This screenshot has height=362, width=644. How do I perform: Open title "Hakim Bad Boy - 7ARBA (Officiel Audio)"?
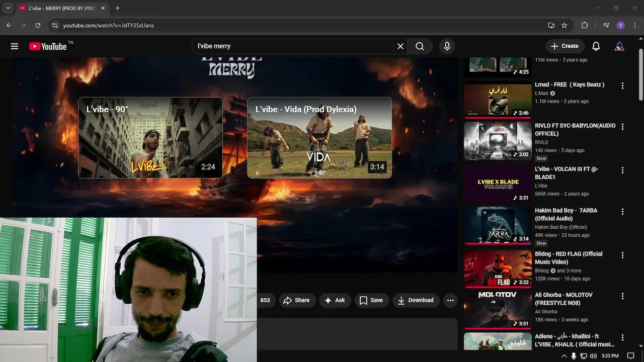(x=566, y=214)
